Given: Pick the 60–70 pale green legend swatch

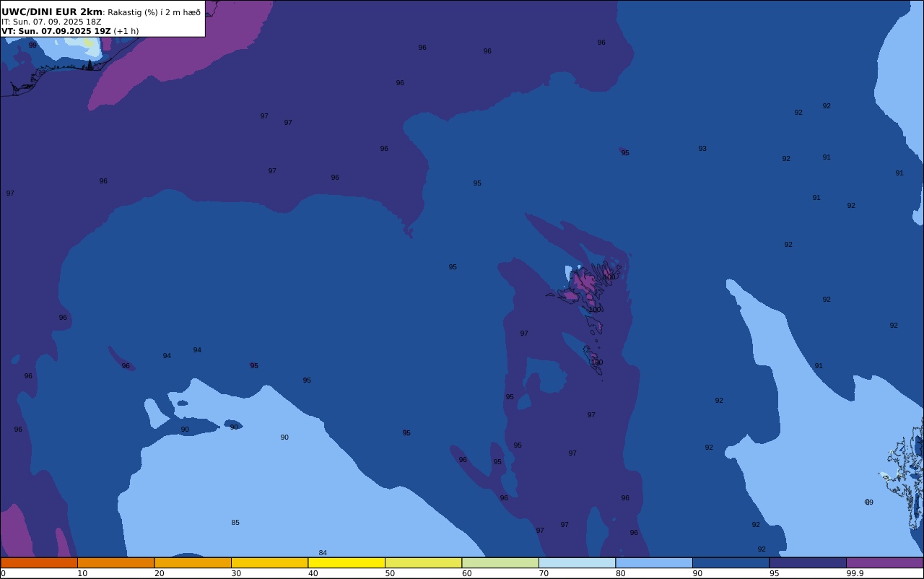Looking at the screenshot, I should pos(500,562).
